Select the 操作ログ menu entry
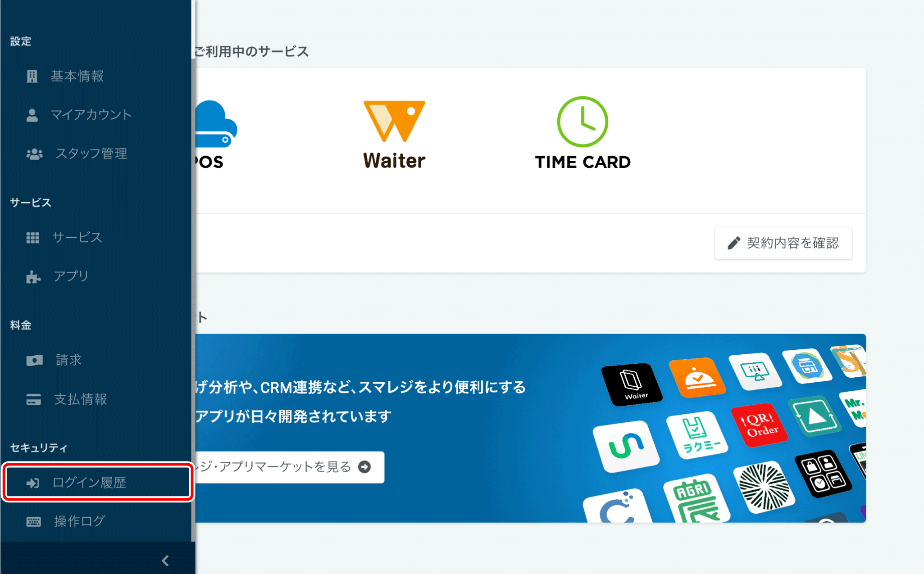This screenshot has width=924, height=574. point(80,521)
